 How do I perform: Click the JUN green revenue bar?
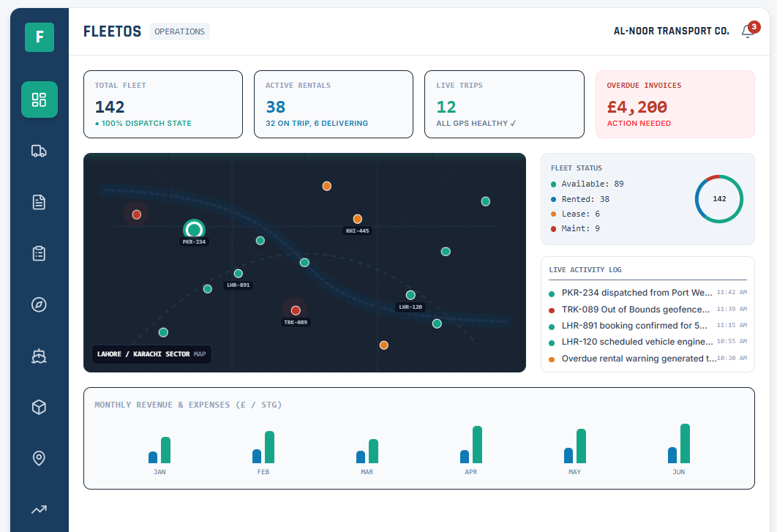(686, 443)
